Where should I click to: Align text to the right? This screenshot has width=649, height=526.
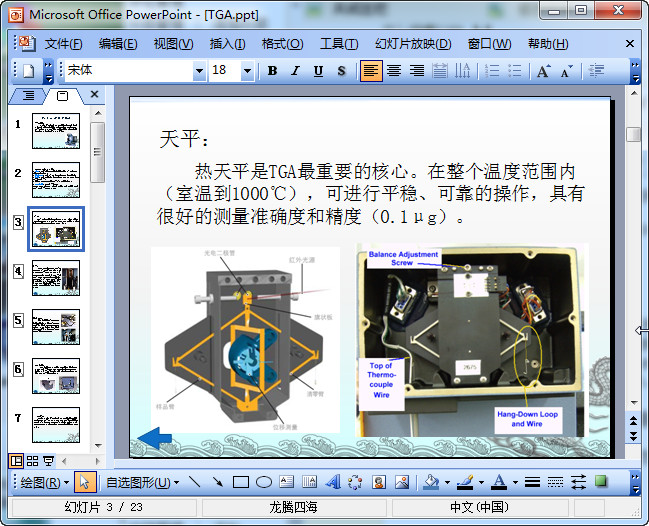(x=417, y=71)
